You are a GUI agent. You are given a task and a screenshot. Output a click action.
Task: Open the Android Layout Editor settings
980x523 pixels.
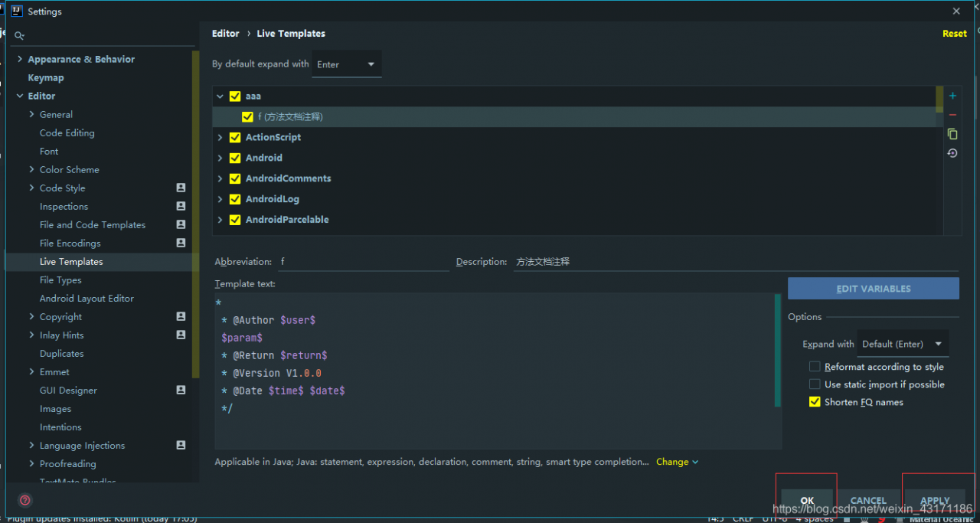pos(87,298)
